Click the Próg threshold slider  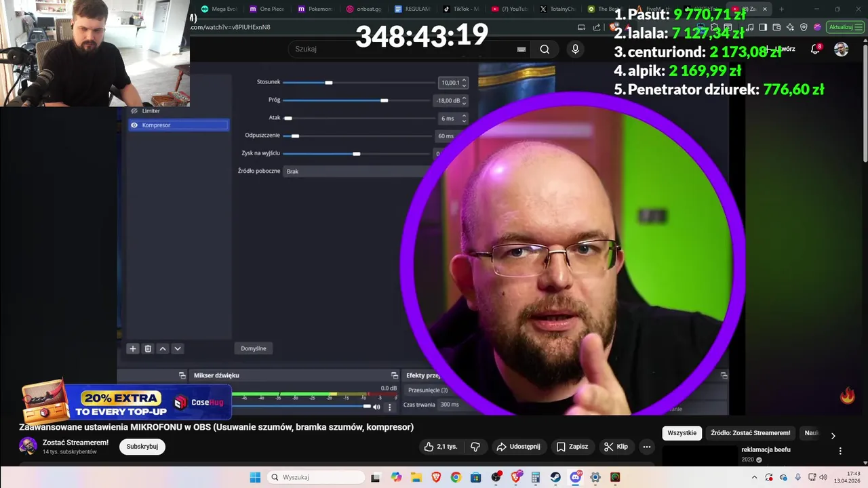357,100
